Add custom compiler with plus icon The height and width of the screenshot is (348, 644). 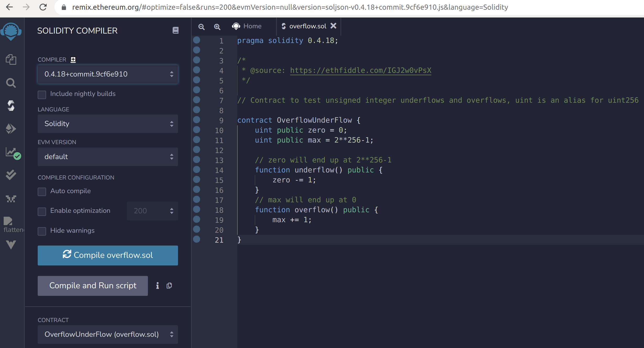(73, 60)
